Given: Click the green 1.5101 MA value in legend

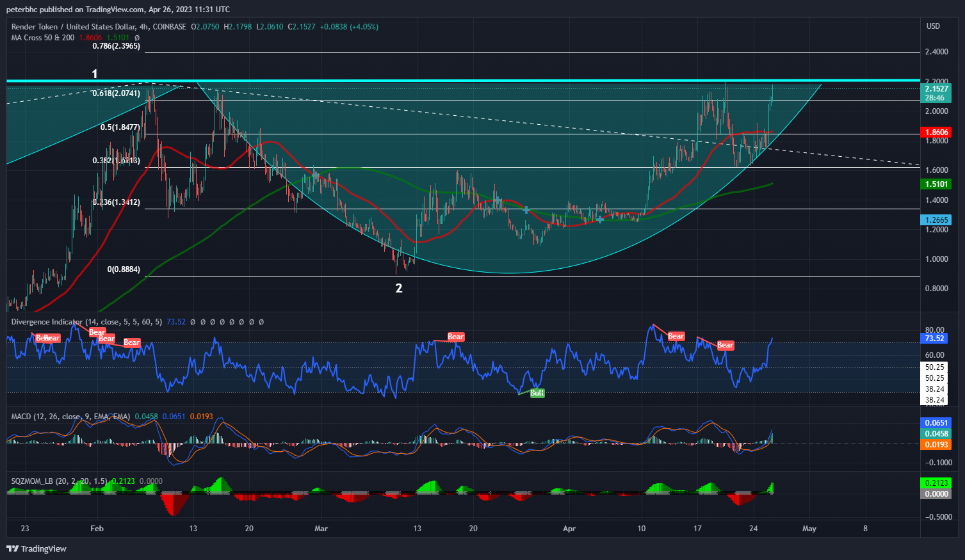Looking at the screenshot, I should [118, 38].
